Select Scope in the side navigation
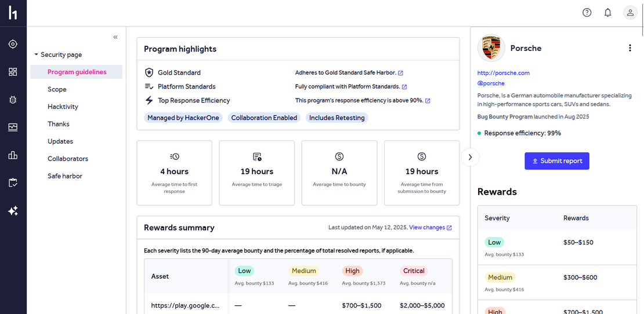 click(57, 89)
